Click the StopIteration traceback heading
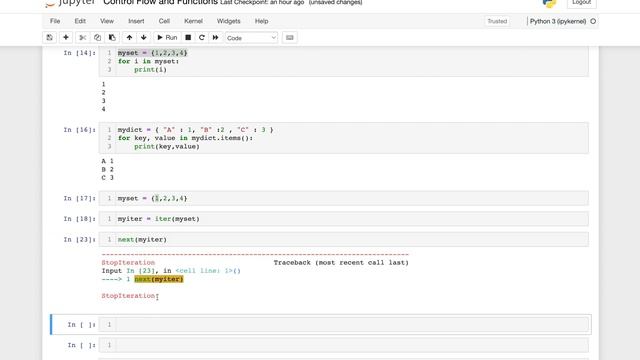The height and width of the screenshot is (360, 640). pos(128,262)
